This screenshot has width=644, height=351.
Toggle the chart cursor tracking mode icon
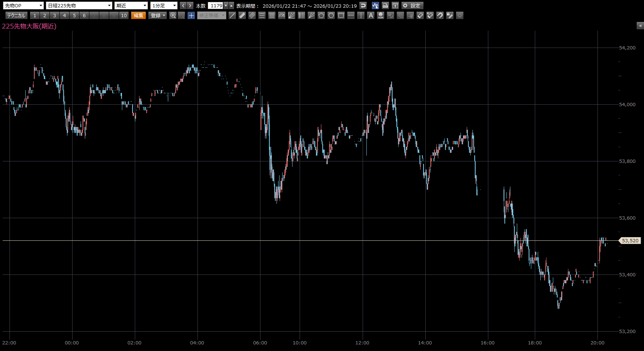pyautogui.click(x=375, y=5)
